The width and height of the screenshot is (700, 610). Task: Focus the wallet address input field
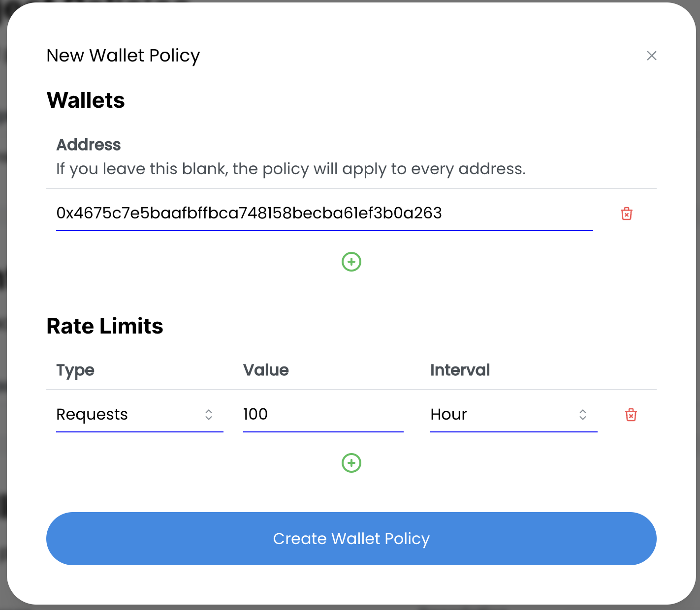coord(324,213)
